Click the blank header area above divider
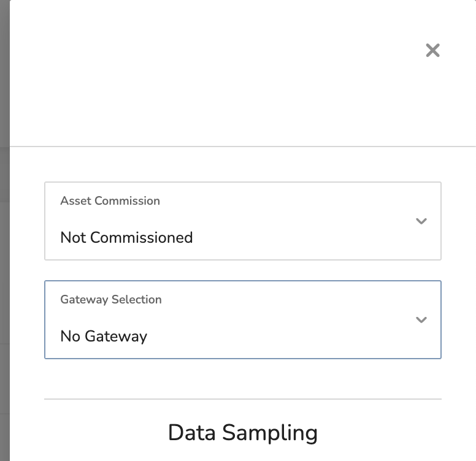 212,73
